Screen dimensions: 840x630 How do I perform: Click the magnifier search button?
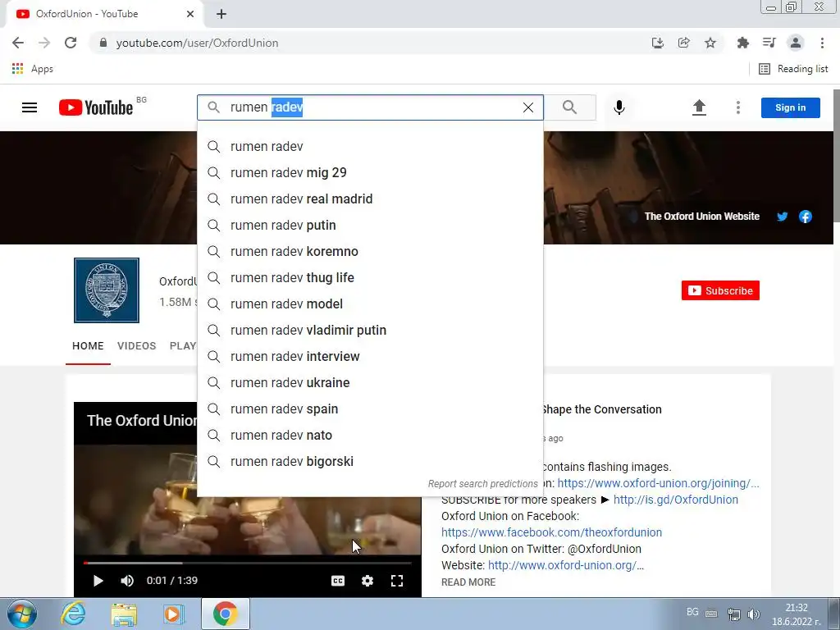point(570,107)
